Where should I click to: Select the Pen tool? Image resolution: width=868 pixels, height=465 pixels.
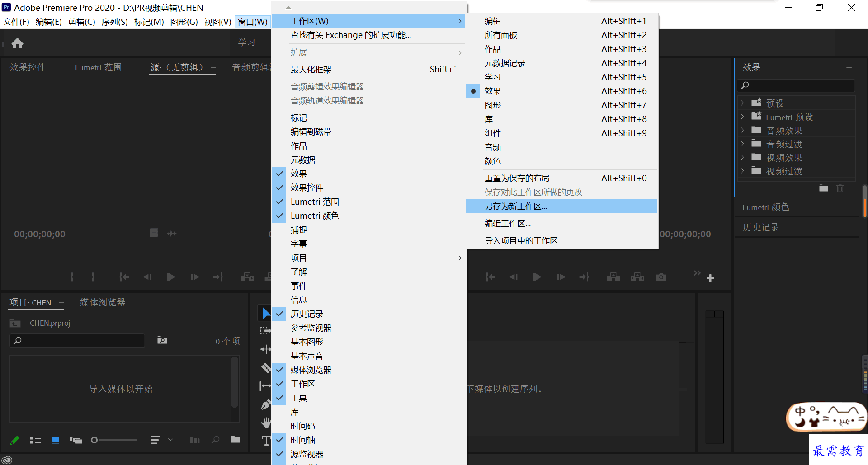pyautogui.click(x=266, y=404)
